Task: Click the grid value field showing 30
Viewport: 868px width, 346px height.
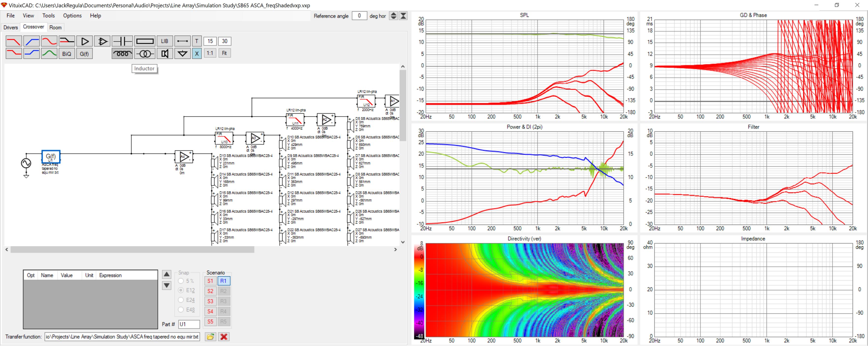Action: 224,41
